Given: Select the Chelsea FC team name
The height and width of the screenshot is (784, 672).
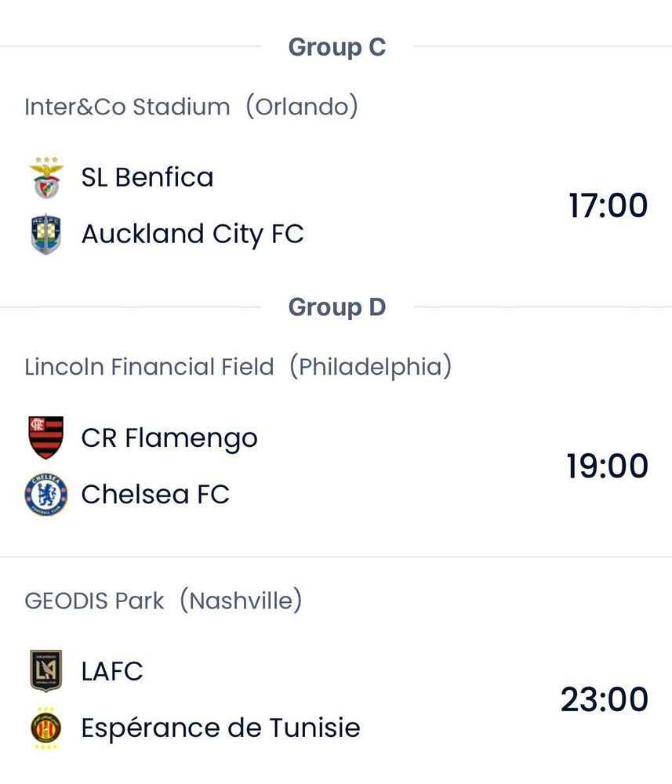Looking at the screenshot, I should [x=155, y=494].
